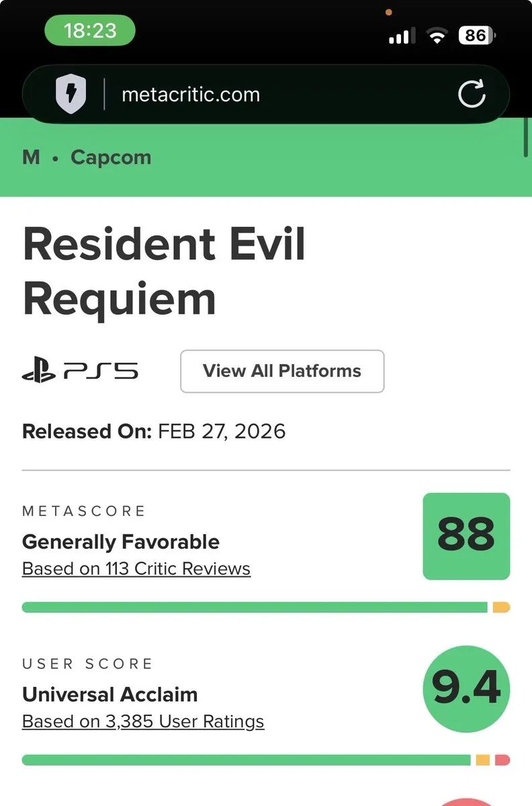This screenshot has height=806, width=532.
Task: Click yellow mixed segment of Metascore bar
Action: [x=501, y=607]
